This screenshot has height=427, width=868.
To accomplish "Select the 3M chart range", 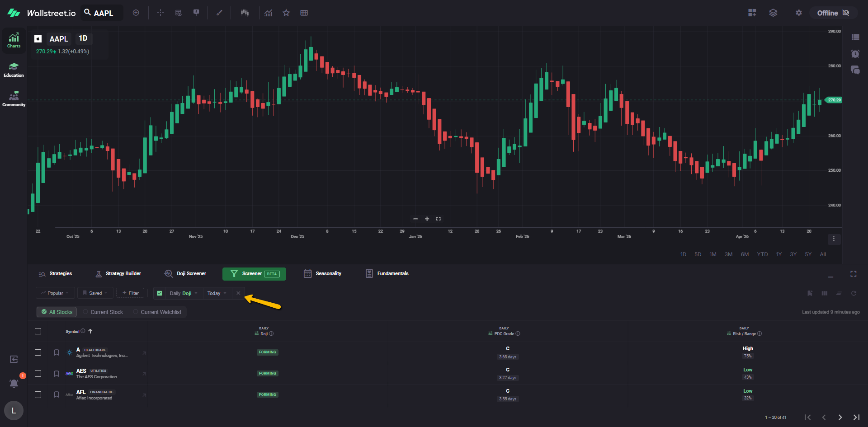I will click(x=728, y=254).
